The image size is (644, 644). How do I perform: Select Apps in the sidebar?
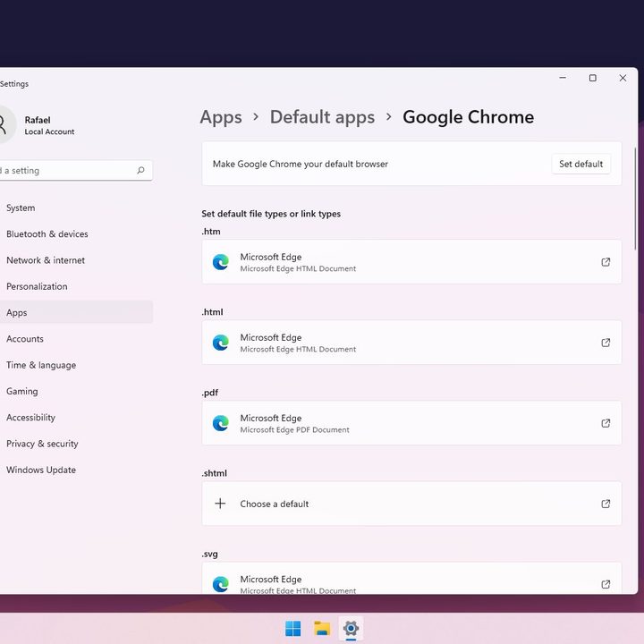click(76, 312)
